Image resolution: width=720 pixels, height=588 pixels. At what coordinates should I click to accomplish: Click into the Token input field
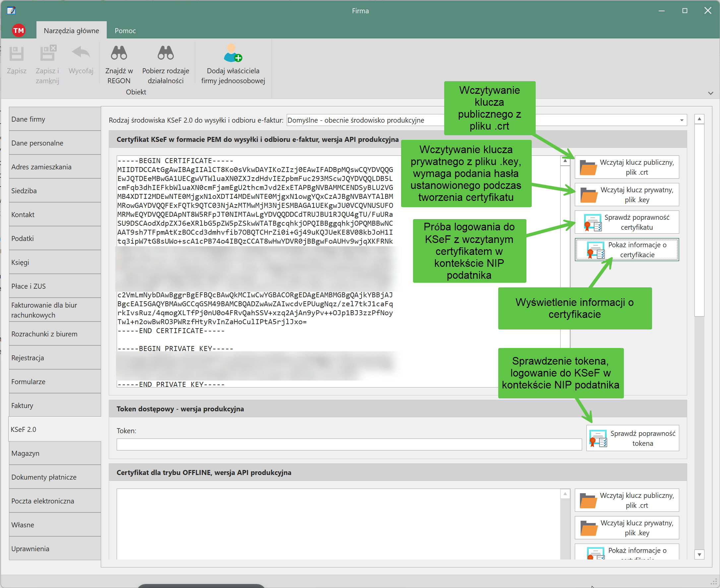click(x=349, y=444)
